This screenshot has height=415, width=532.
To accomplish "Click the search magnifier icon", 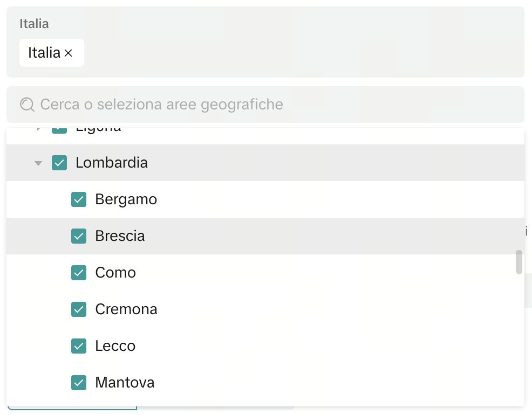I will (x=26, y=104).
